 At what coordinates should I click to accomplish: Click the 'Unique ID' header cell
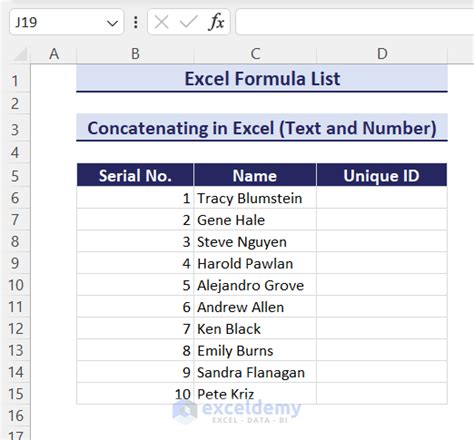click(x=382, y=175)
